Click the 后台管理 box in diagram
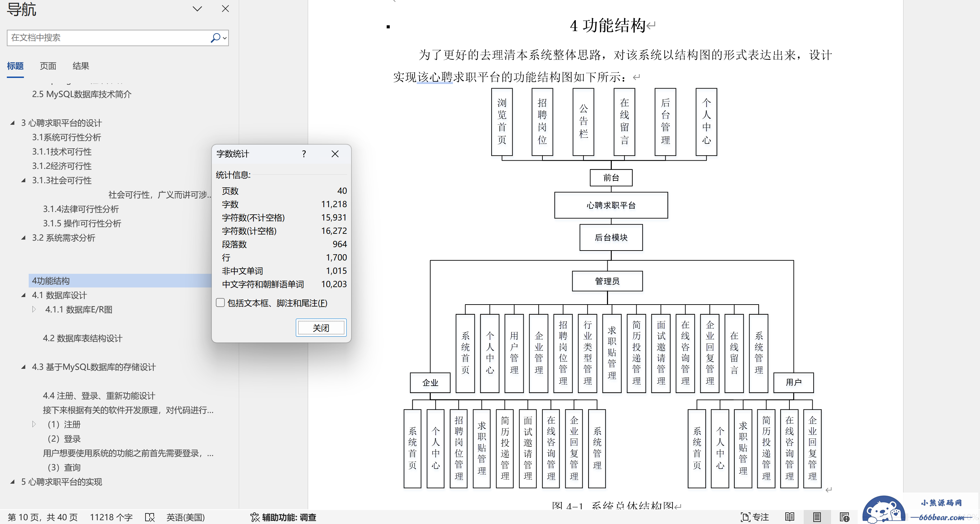Image resolution: width=980 pixels, height=524 pixels. 665,122
